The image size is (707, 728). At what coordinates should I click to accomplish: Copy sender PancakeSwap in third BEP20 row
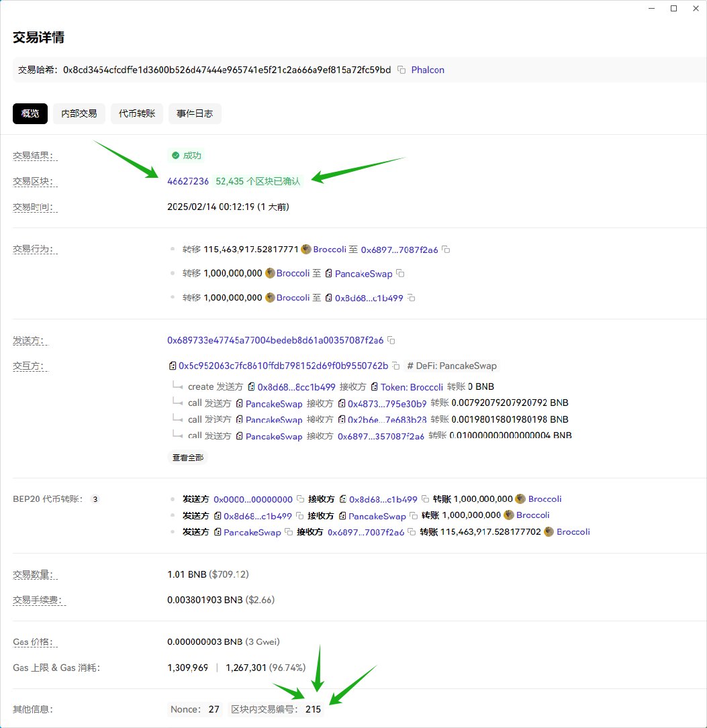pyautogui.click(x=289, y=531)
